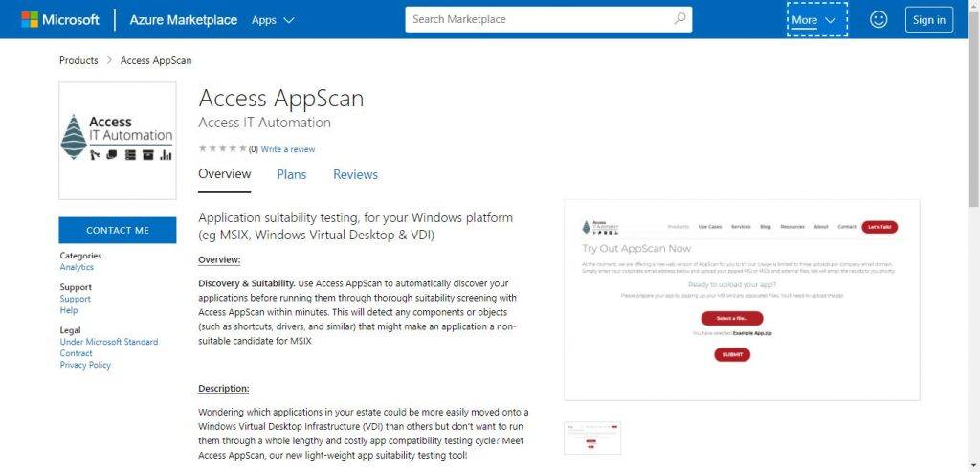Open the Support link

coord(75,299)
